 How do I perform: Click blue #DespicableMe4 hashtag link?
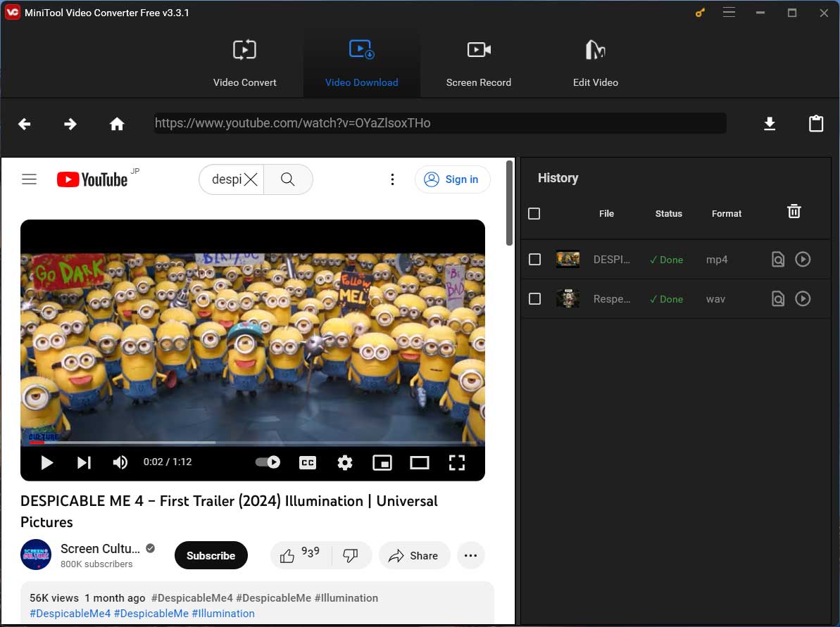[70, 614]
